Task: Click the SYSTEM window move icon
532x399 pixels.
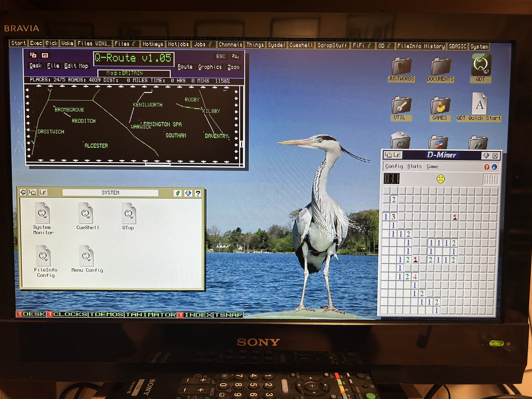Action: (33, 192)
